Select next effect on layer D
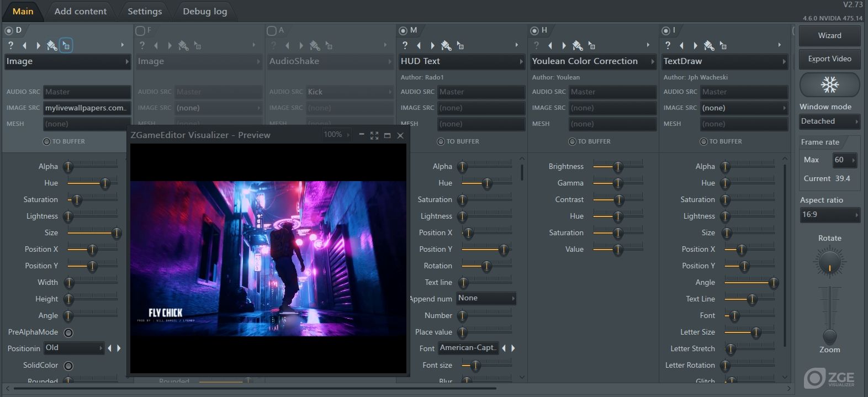Viewport: 868px width, 397px height. [38, 45]
